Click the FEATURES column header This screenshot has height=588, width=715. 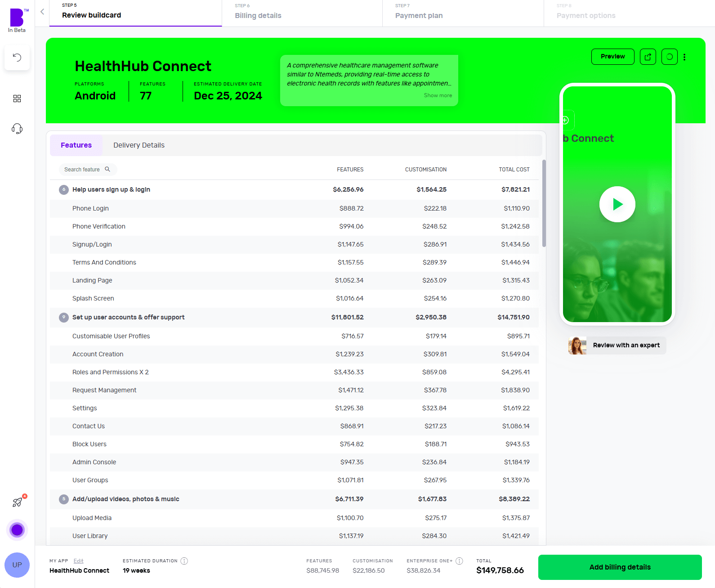[350, 170]
